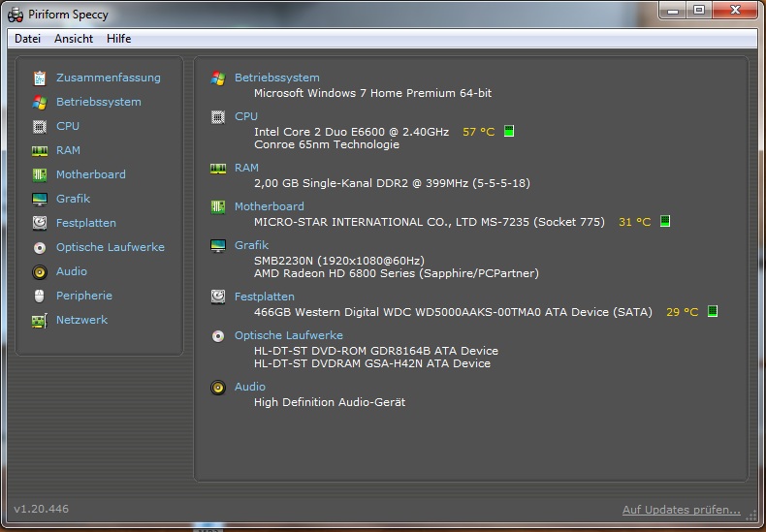The width and height of the screenshot is (766, 532).
Task: Open the Ansicht menu
Action: (74, 39)
